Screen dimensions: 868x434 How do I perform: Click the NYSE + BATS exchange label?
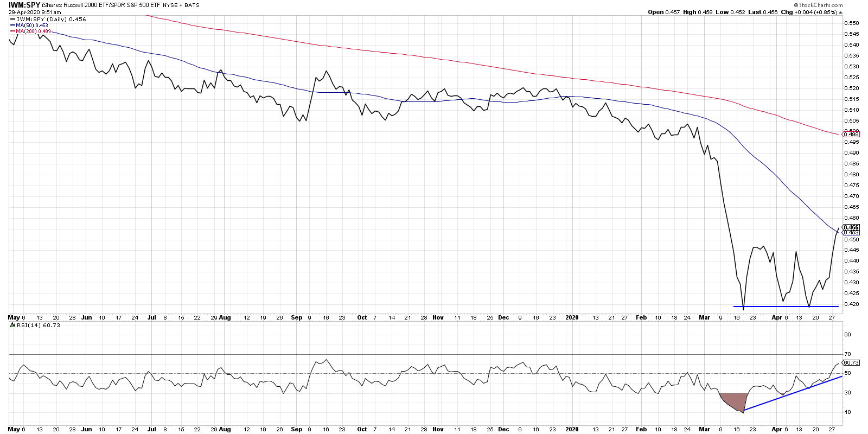[x=181, y=5]
